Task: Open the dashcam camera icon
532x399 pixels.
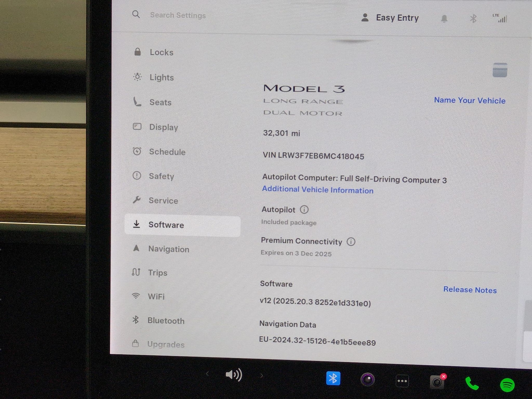Action: [437, 382]
